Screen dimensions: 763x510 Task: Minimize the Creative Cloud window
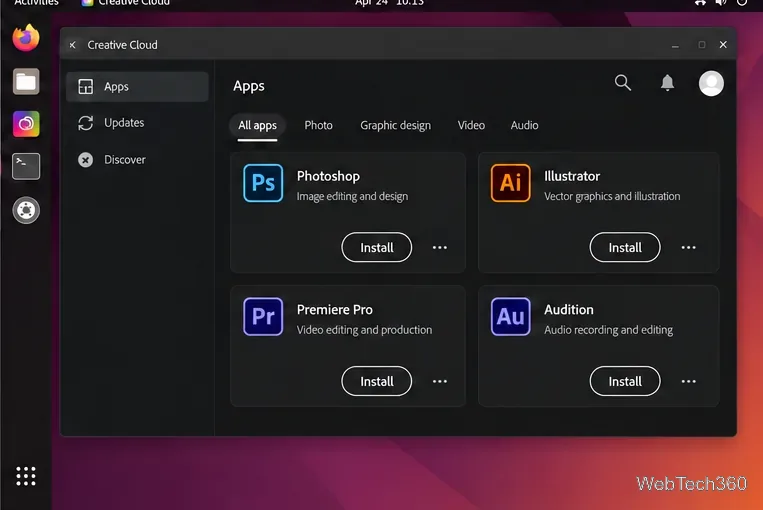(x=675, y=45)
